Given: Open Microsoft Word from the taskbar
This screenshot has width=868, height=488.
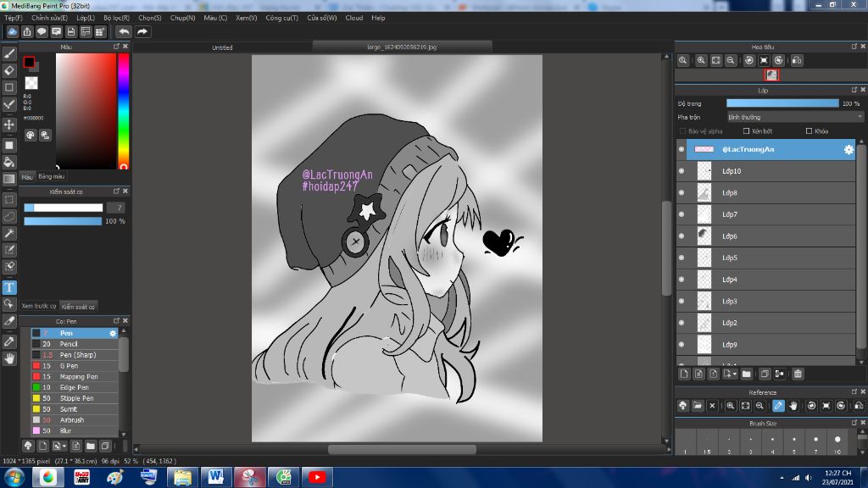Looking at the screenshot, I should point(215,477).
